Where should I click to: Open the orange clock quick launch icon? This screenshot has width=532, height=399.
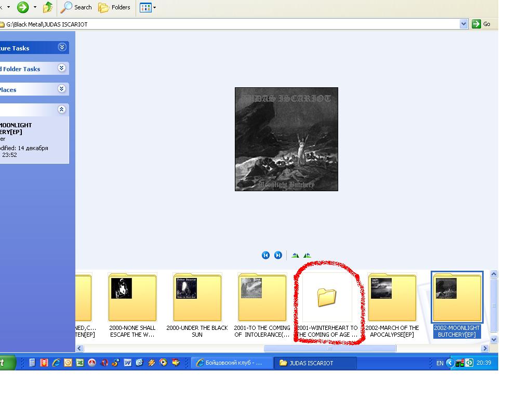pyautogui.click(x=68, y=363)
